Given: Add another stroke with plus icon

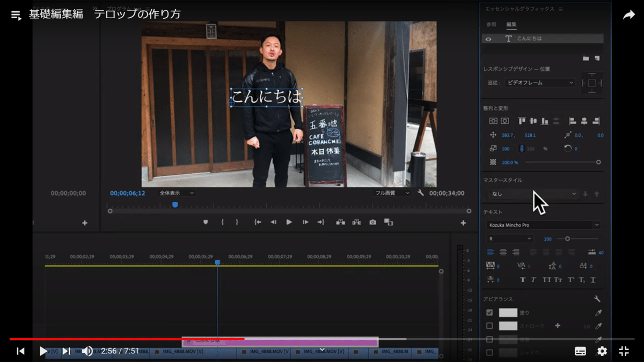Looking at the screenshot, I should click(557, 326).
